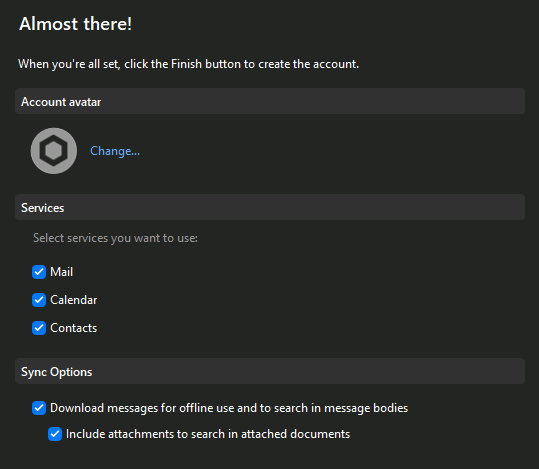Click the 'Download messages for offline use' label text
The width and height of the screenshot is (539, 469).
pyautogui.click(x=229, y=408)
